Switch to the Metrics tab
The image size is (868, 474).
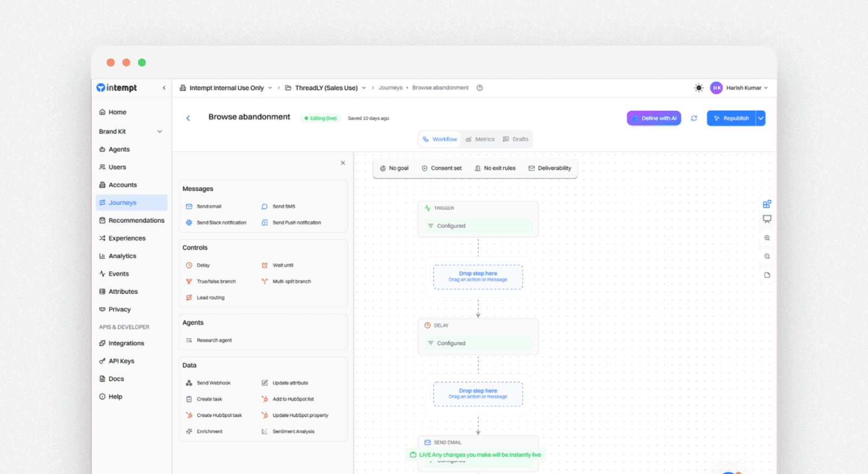click(480, 140)
